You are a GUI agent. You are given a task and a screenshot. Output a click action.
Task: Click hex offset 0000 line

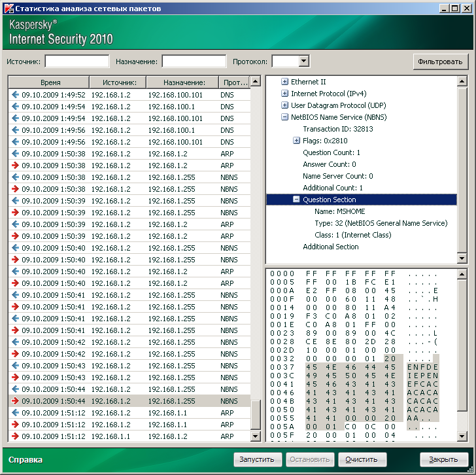pyautogui.click(x=354, y=273)
